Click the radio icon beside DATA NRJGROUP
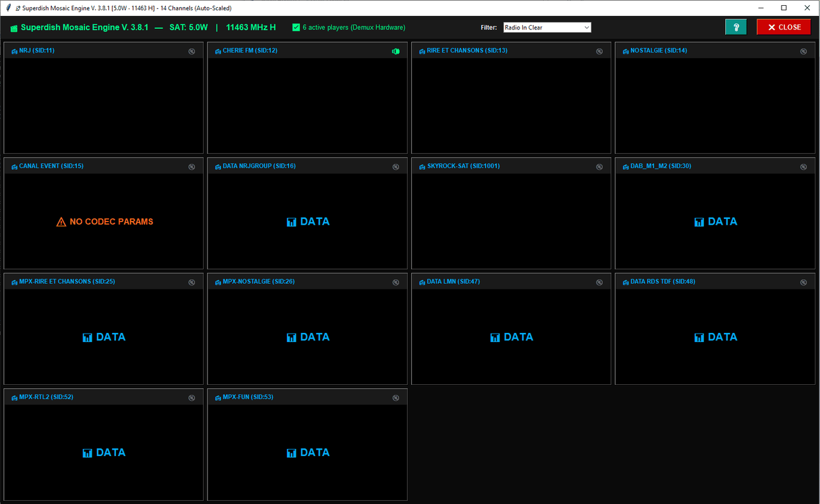820x504 pixels. coord(218,167)
